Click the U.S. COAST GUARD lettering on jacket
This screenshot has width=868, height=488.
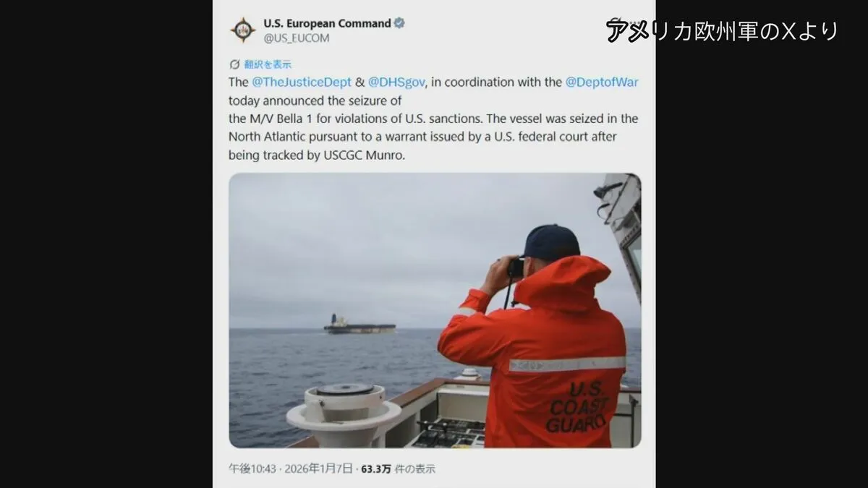tap(579, 406)
